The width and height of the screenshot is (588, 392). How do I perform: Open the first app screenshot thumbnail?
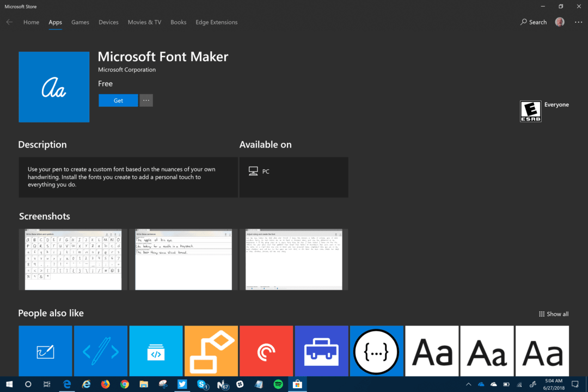[x=72, y=260]
